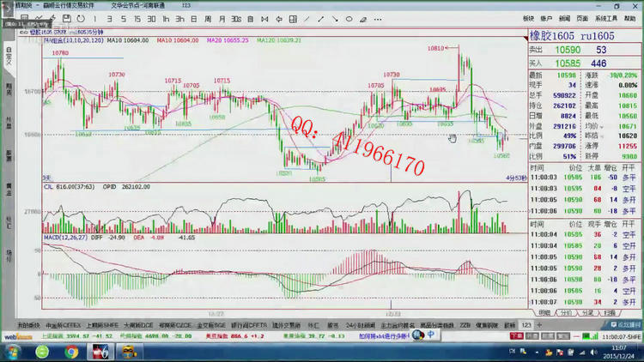Image resolution: width=644 pixels, height=362 pixels.
Task: Click the split window layout icon
Action: 293,19
